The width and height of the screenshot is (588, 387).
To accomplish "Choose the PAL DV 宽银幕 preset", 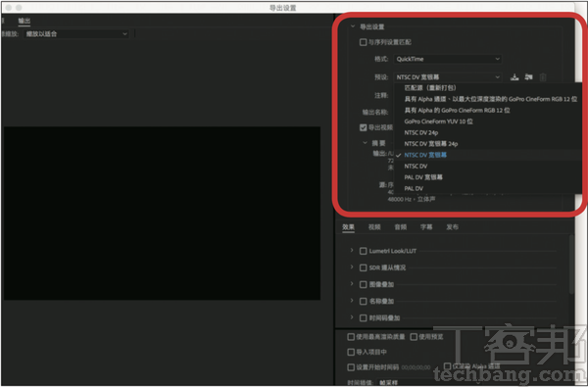I will (487, 177).
